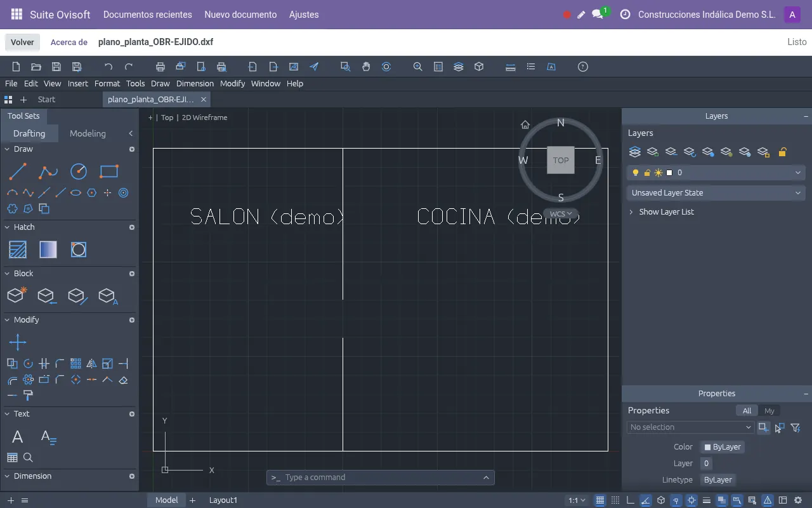Choose the Gradient fill tool
The width and height of the screenshot is (812, 508).
(48, 250)
